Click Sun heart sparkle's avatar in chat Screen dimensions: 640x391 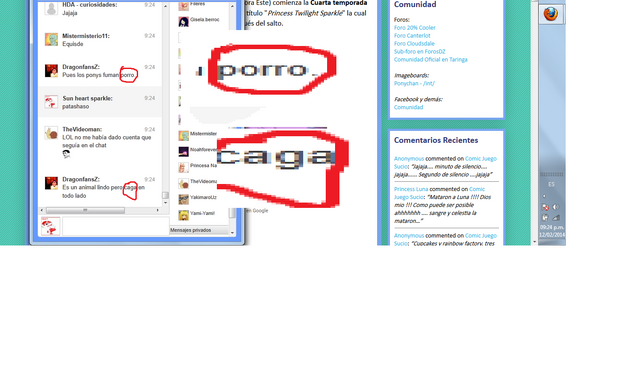click(51, 102)
